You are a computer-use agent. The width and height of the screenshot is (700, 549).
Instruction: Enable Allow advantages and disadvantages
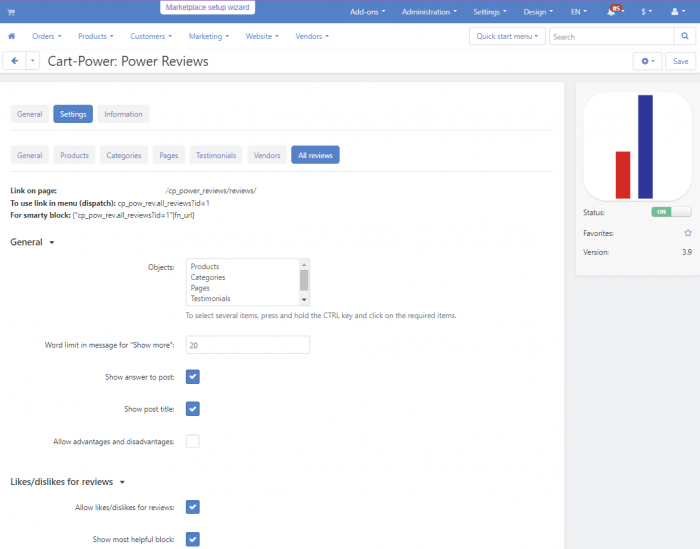(193, 441)
